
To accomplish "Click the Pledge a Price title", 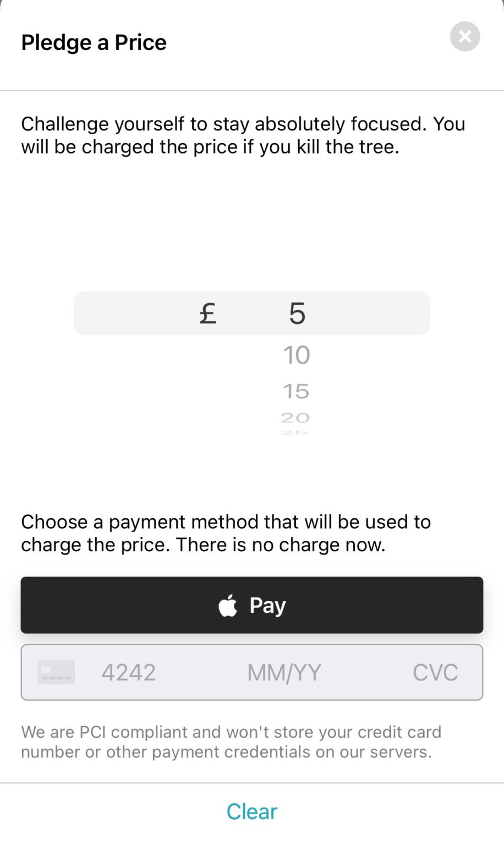I will 94,42.
